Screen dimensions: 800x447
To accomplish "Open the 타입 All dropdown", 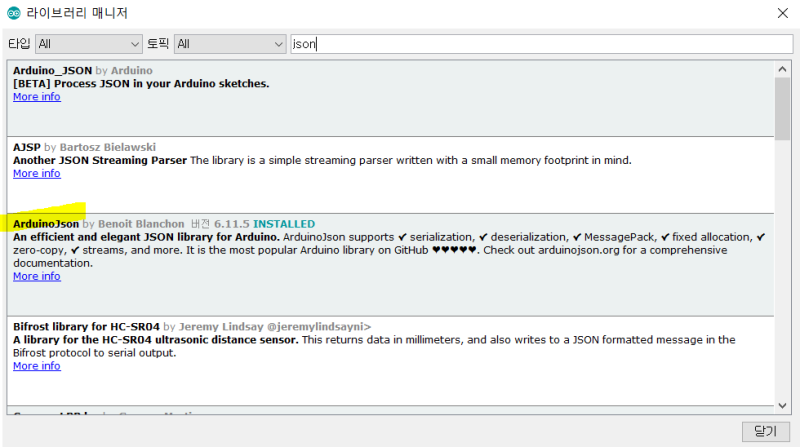I will [x=88, y=44].
